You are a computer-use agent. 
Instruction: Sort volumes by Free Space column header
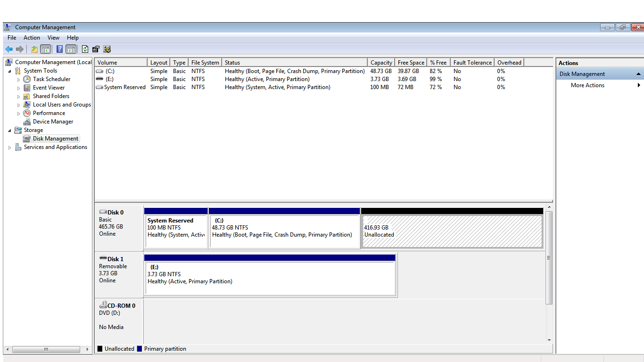(x=411, y=63)
